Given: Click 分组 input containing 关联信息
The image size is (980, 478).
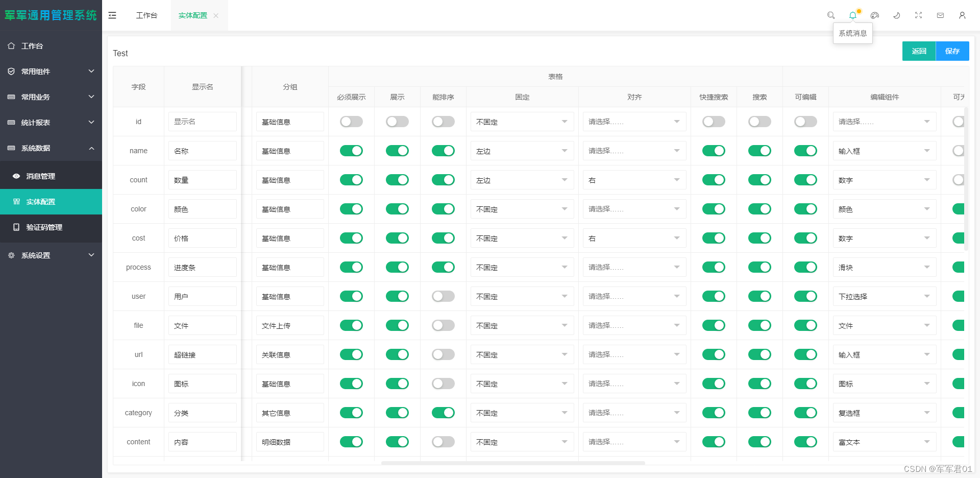Looking at the screenshot, I should click(290, 355).
